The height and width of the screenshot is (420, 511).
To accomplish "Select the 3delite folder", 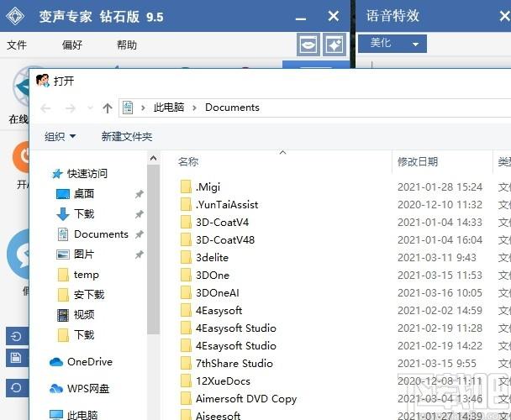I will coord(204,257).
